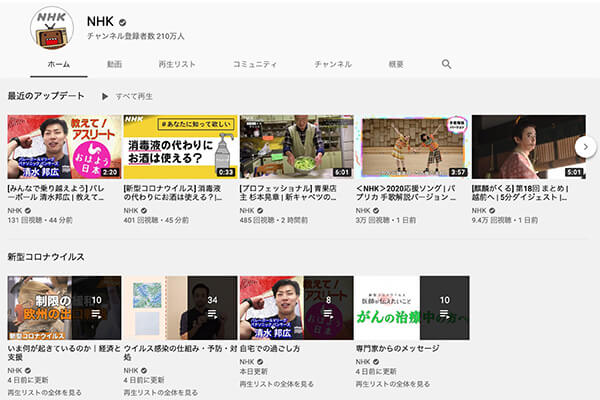The image size is (600, 400).
Task: Click the playlist title ウイルス感染の仕組み・予防・対処
Action: pos(180,353)
